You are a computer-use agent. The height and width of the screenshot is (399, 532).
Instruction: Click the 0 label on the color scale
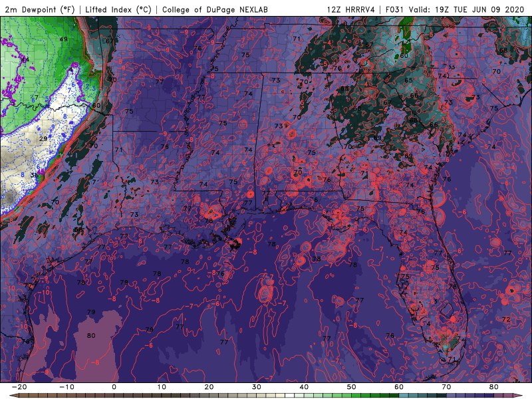click(114, 387)
